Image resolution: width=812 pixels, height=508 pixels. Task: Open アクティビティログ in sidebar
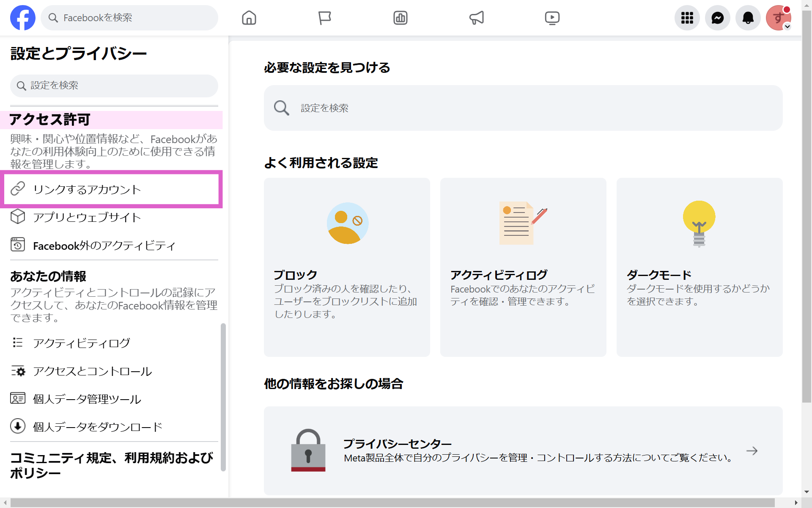point(82,343)
